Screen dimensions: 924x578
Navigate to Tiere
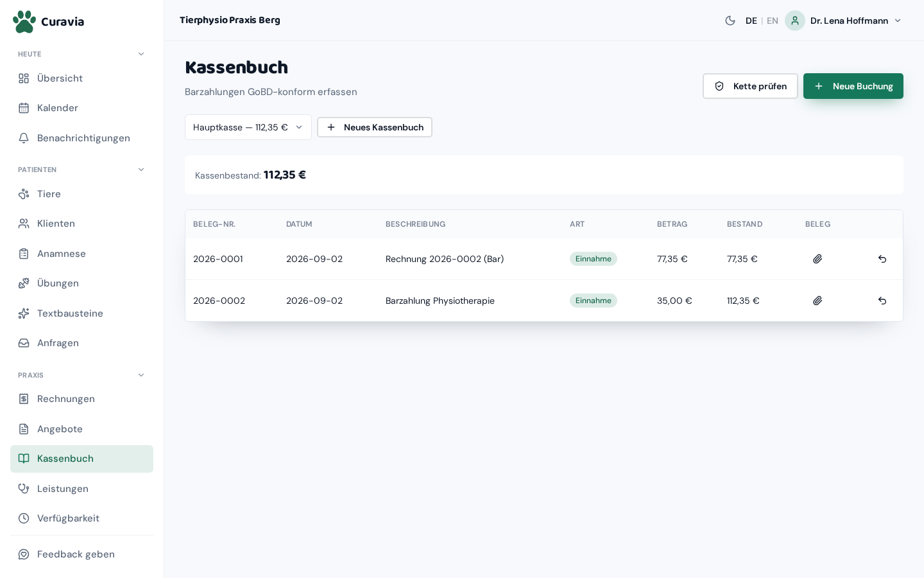(81, 194)
